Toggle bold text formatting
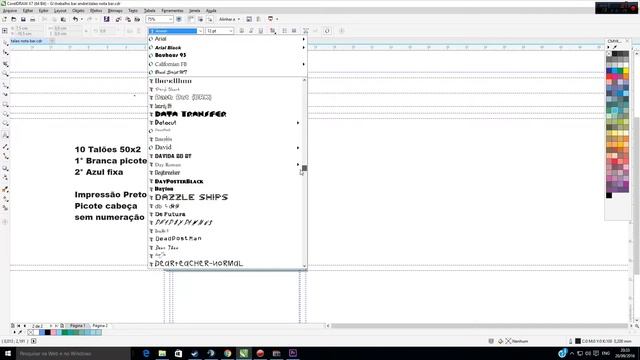Image resolution: width=640 pixels, height=360 pixels. pos(242,31)
